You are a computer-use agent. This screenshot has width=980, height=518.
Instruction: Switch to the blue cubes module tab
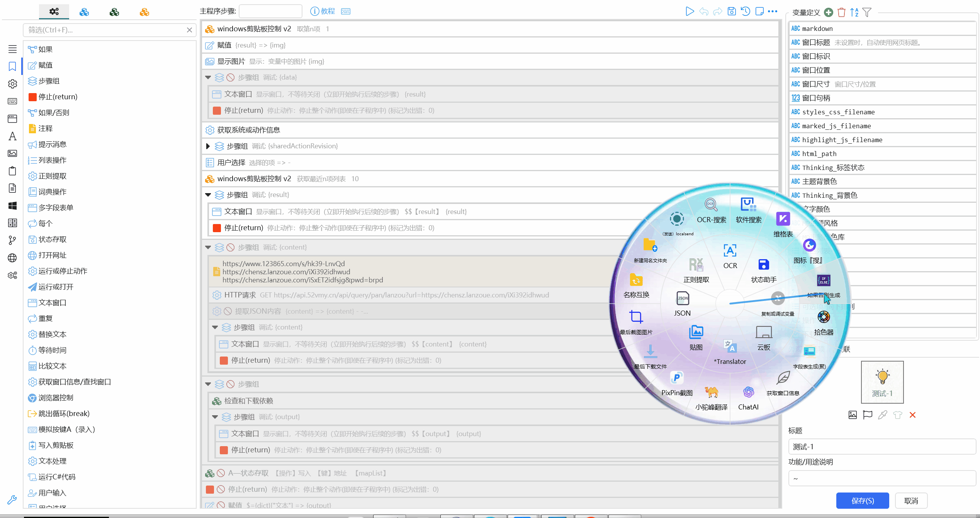[84, 12]
